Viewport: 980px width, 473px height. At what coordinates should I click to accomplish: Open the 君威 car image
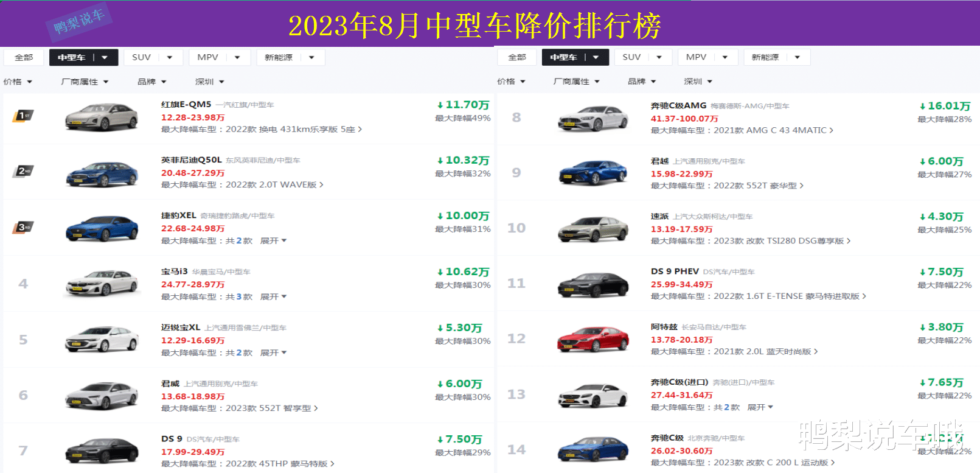[x=102, y=396]
